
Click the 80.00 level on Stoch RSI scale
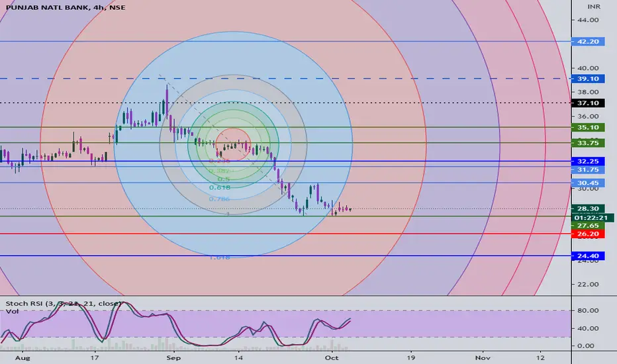[589, 310]
